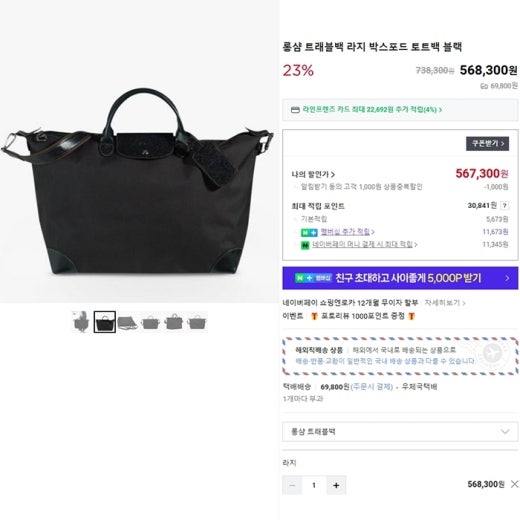Decrease the quantity with the minus button

pos(292,485)
